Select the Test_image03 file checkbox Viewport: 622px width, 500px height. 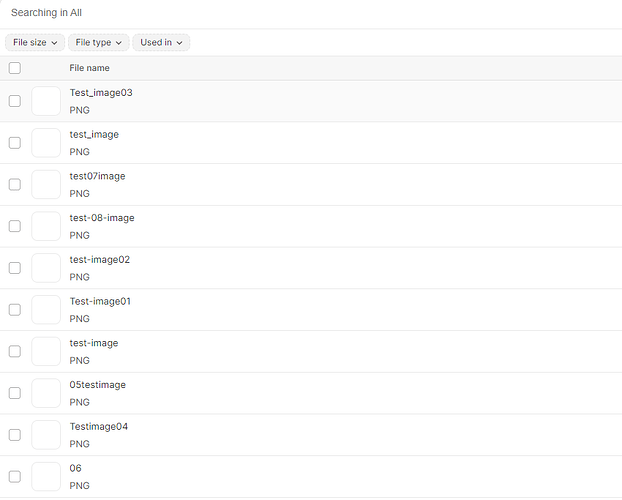14,101
